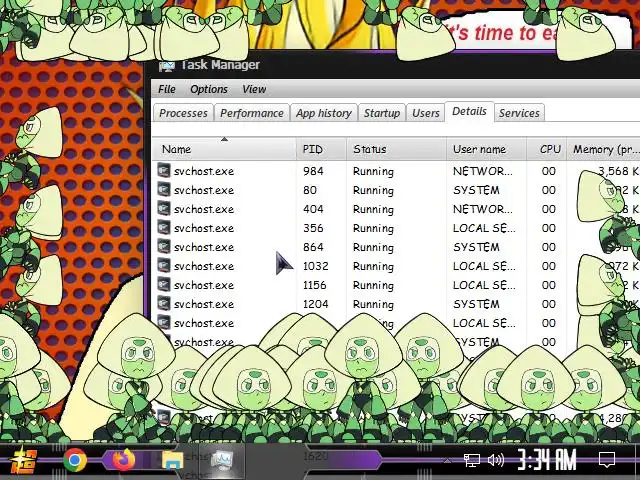Open the Options menu
The width and height of the screenshot is (640, 480).
tap(209, 89)
